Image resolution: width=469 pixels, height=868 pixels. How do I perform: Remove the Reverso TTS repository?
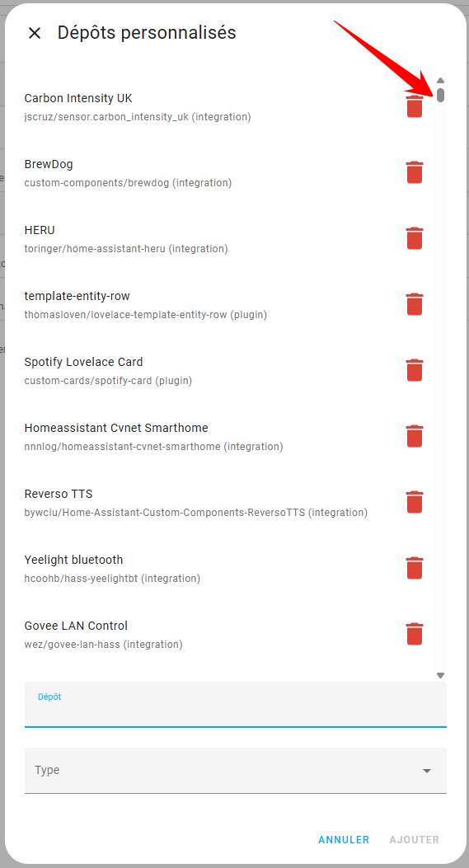point(414,501)
